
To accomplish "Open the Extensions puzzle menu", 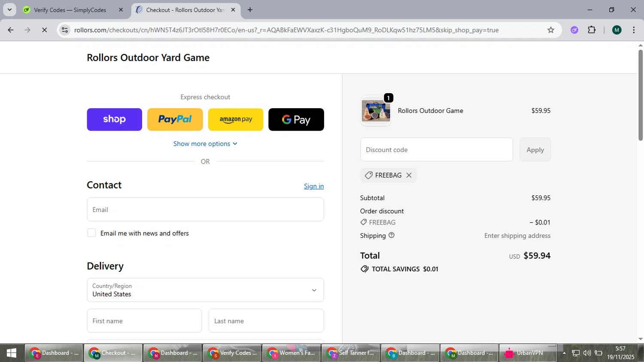I will pos(592,30).
